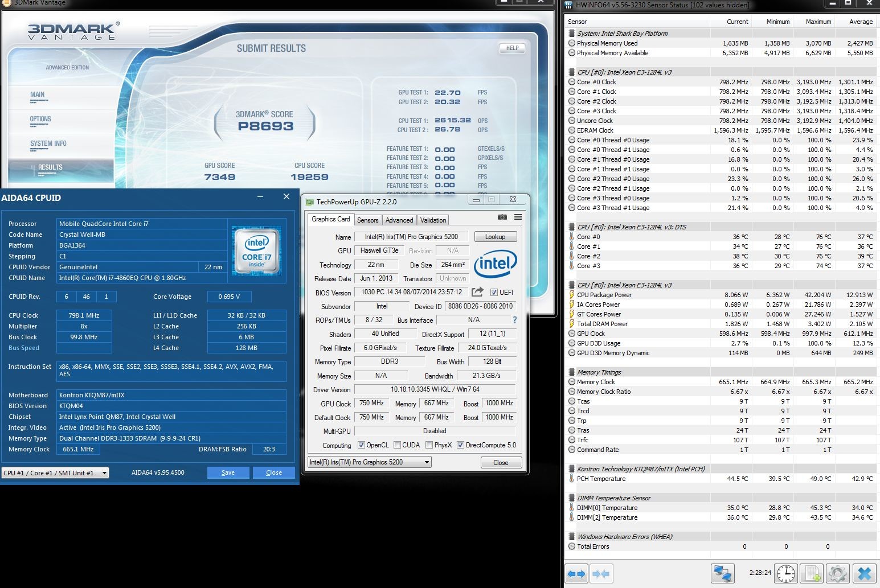Toggle the OpenCL checkbox
The image size is (880, 588).
coord(361,445)
